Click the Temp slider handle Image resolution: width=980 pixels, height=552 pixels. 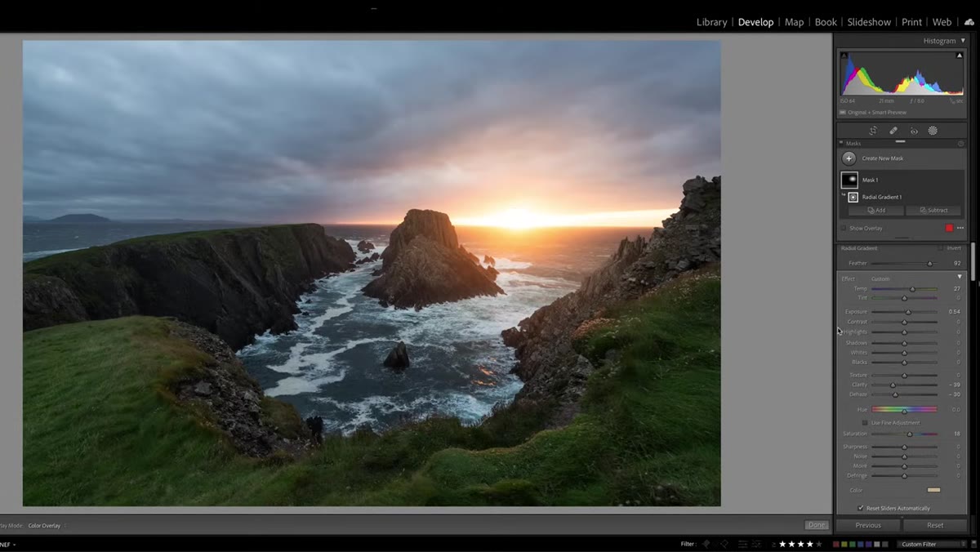[x=912, y=289]
